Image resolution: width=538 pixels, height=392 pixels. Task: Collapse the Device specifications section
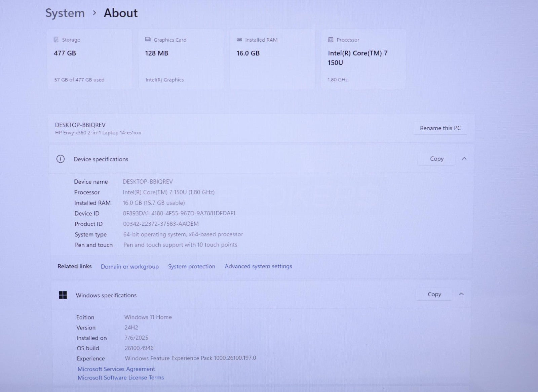(464, 159)
